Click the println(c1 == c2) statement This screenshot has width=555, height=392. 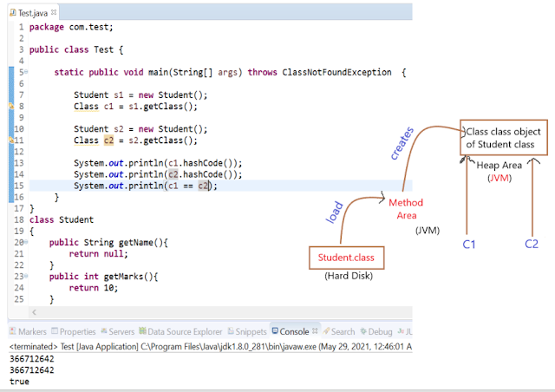tap(146, 186)
